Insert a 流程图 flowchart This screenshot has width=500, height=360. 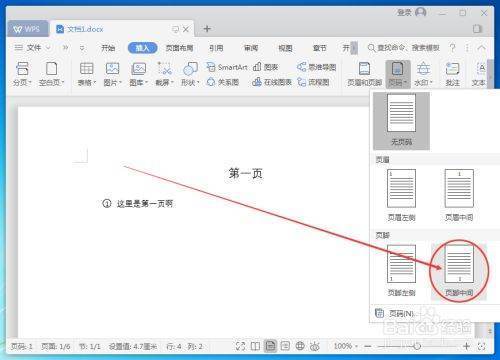click(x=313, y=82)
